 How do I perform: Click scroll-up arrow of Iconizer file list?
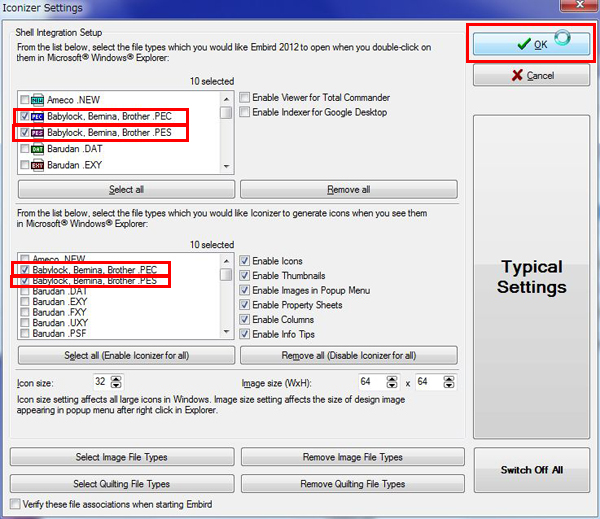click(227, 261)
